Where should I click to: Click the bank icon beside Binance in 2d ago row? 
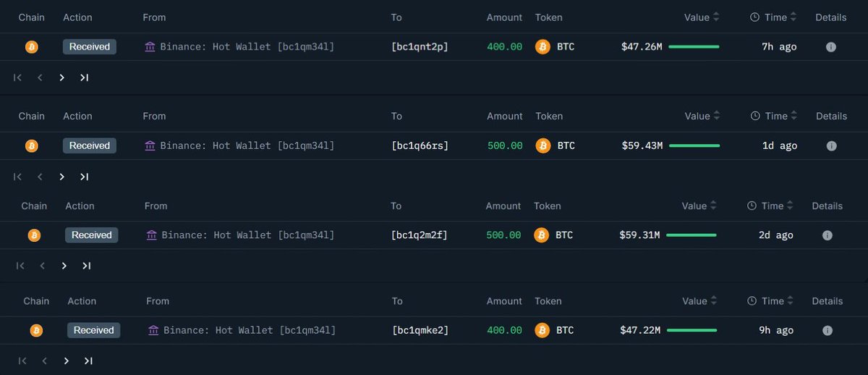point(151,235)
